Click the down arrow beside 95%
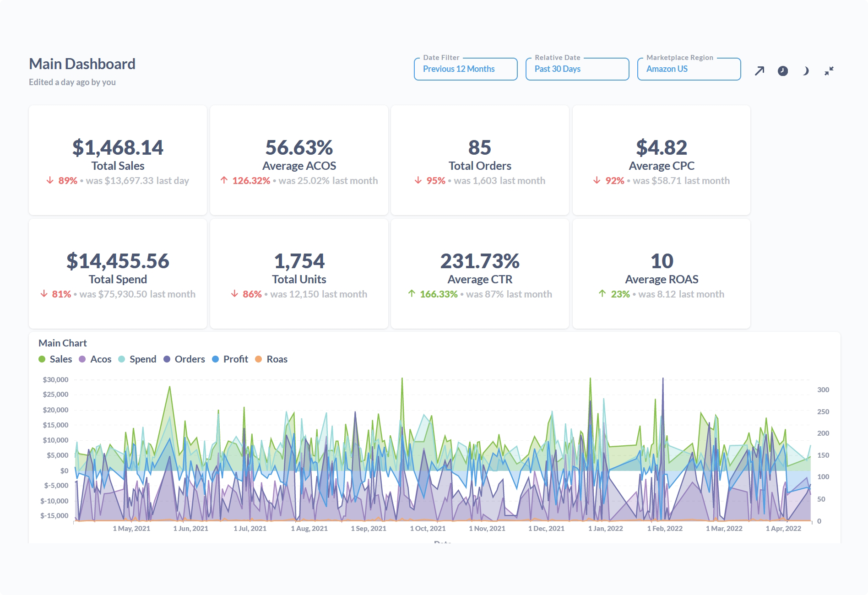 (418, 180)
